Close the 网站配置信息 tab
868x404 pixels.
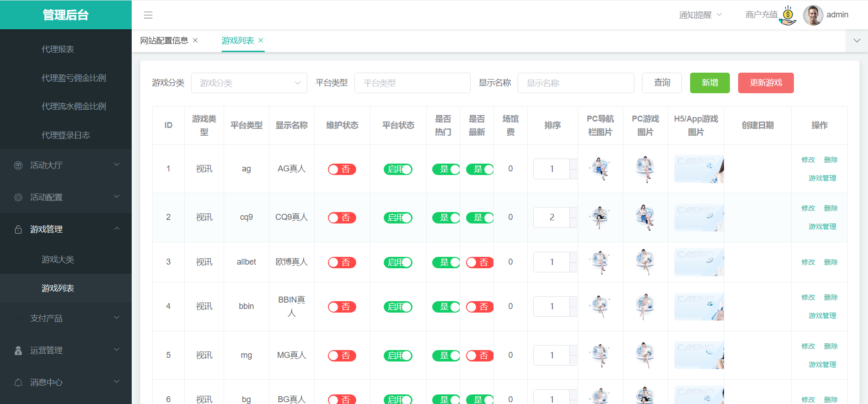point(195,40)
